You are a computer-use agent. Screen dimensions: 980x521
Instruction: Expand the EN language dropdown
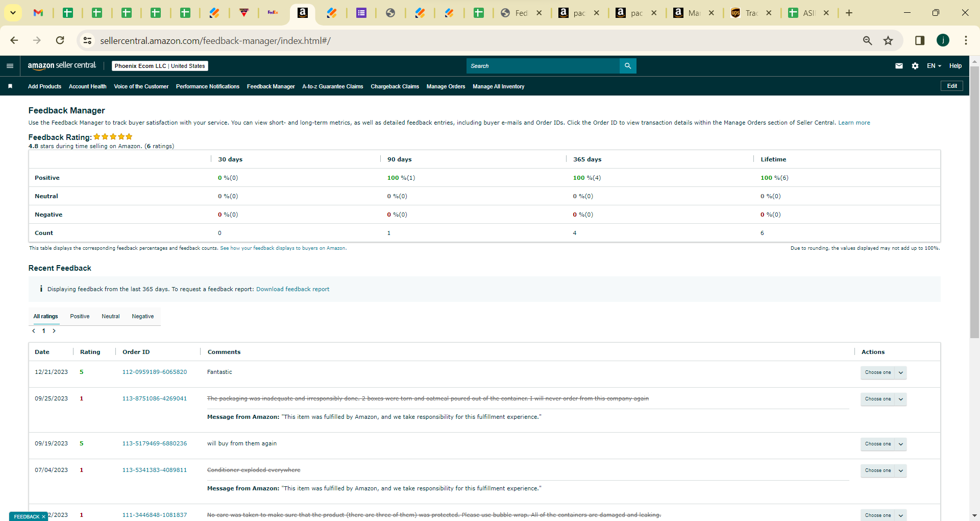point(934,66)
